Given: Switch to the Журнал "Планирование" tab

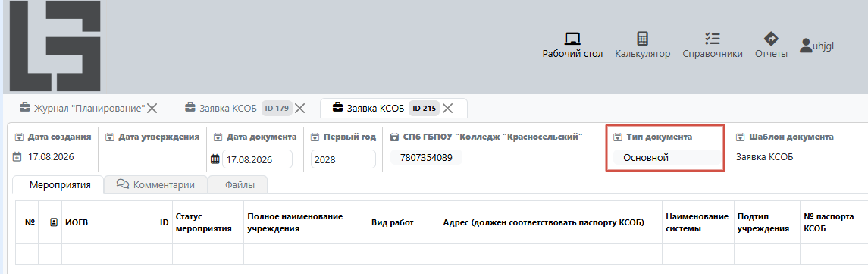Looking at the screenshot, I should point(82,108).
